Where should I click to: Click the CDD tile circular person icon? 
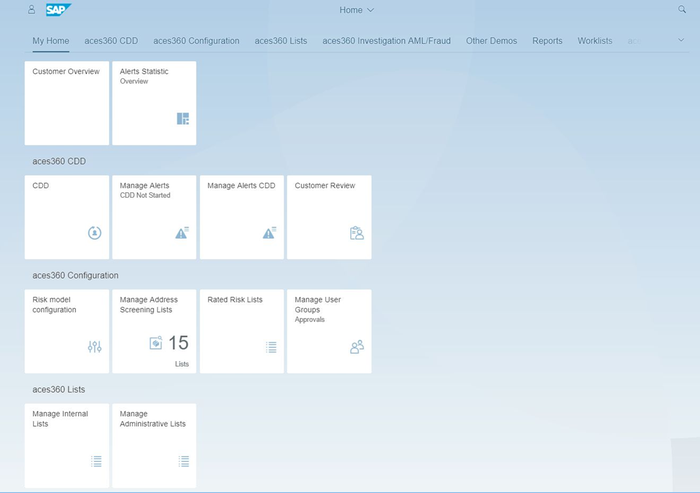(x=95, y=233)
